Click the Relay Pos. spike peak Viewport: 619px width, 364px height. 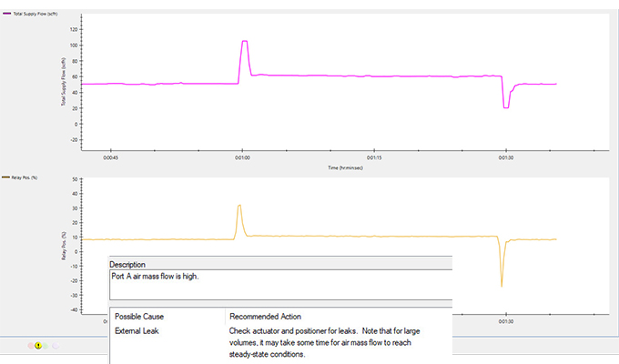[x=239, y=206]
